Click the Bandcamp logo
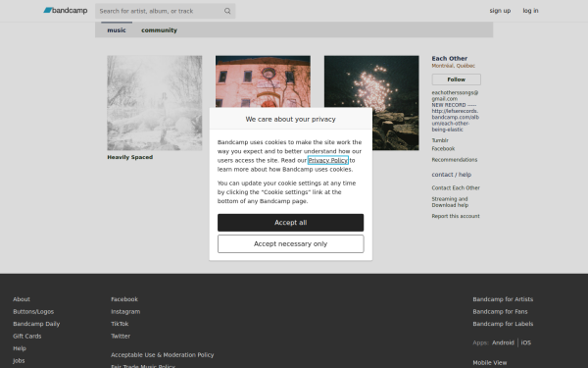The image size is (588, 368). (66, 11)
